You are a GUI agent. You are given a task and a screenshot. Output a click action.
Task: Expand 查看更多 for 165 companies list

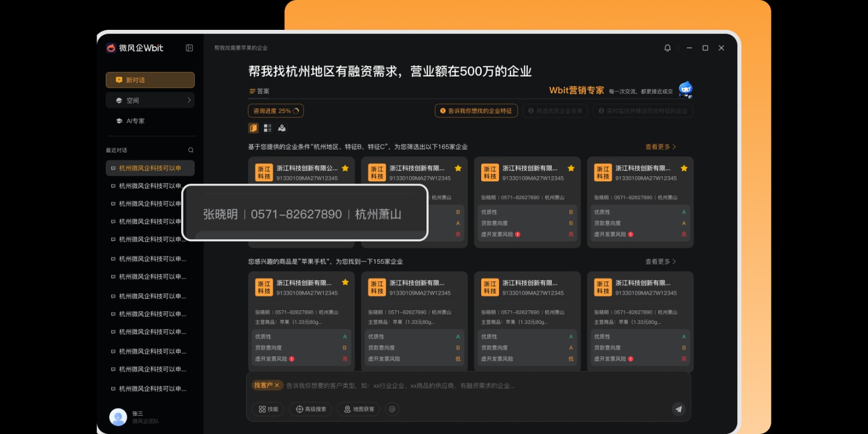pos(660,147)
